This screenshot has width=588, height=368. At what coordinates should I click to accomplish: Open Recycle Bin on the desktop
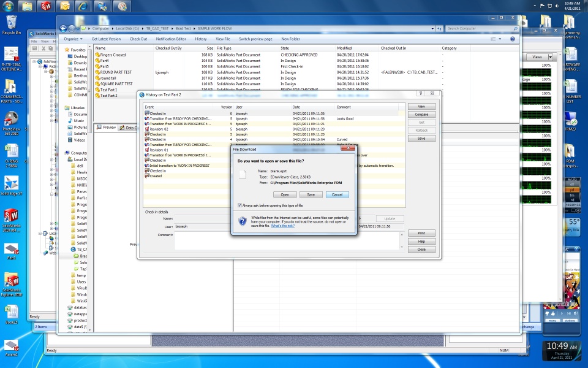pyautogui.click(x=11, y=25)
